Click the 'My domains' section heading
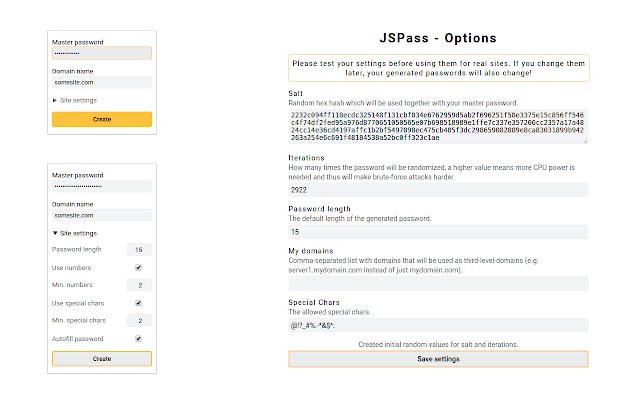 [311, 251]
